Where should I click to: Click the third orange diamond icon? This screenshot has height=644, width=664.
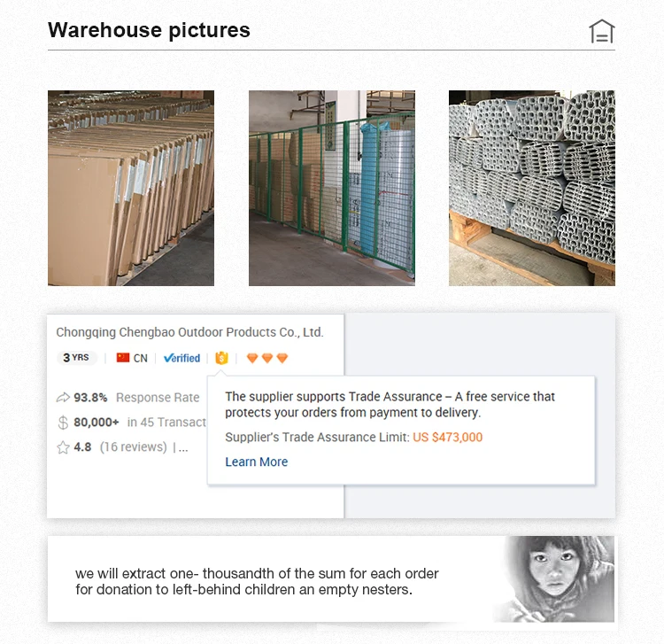tap(282, 358)
